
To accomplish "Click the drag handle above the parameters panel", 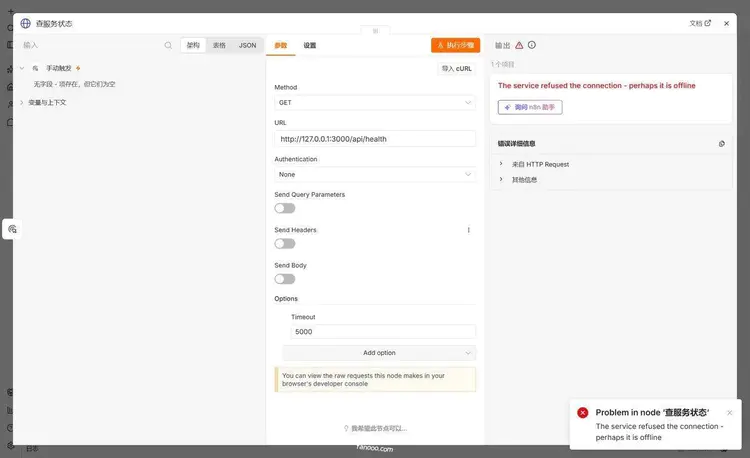I will coord(375,31).
